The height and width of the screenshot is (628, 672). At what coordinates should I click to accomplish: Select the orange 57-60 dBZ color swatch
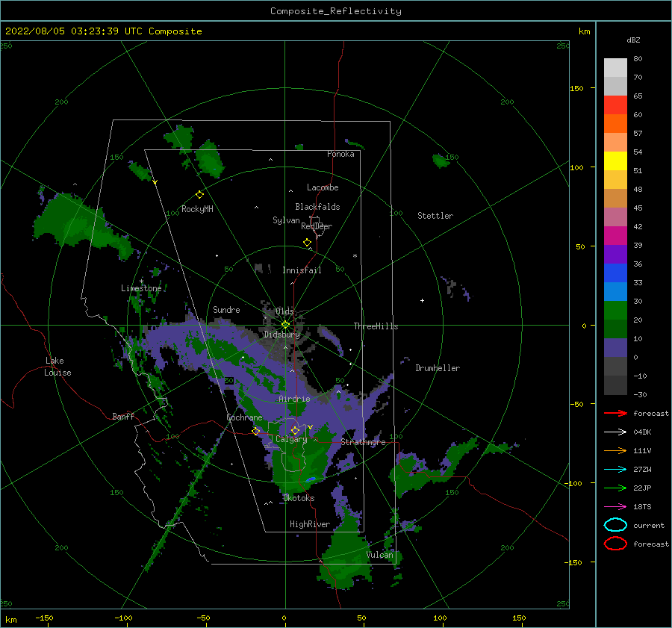point(615,124)
